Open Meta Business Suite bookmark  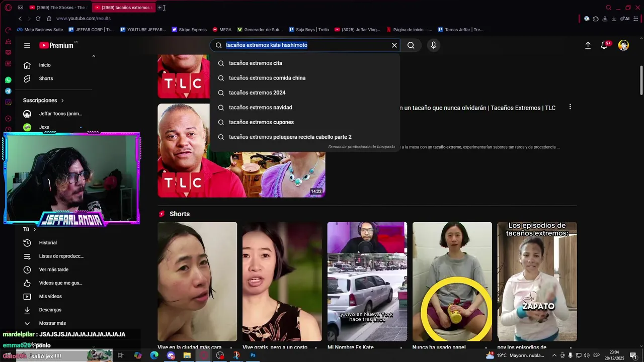pyautogui.click(x=40, y=30)
